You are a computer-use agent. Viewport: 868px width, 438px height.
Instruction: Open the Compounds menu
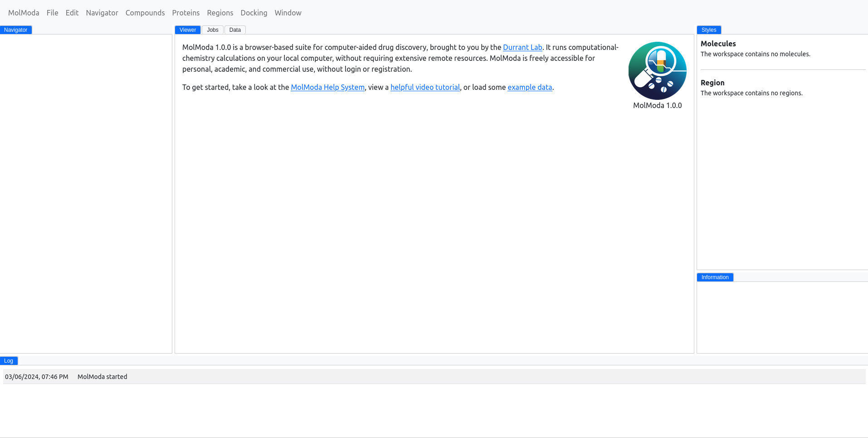coord(145,13)
